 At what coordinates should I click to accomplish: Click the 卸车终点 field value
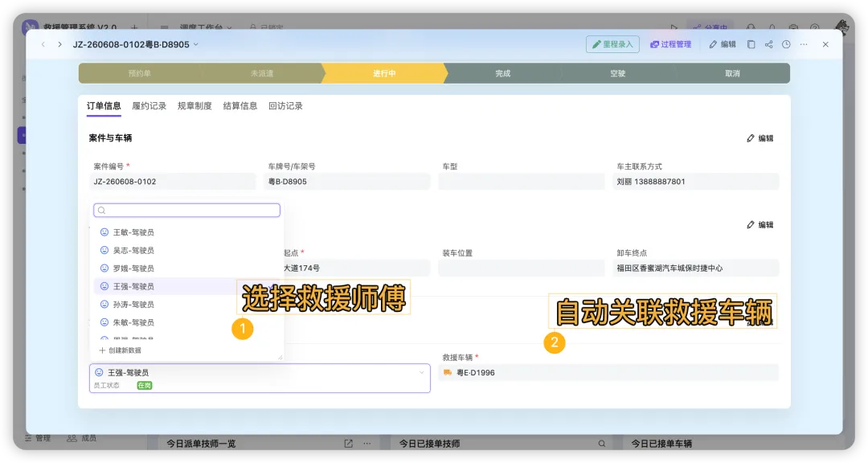click(696, 268)
